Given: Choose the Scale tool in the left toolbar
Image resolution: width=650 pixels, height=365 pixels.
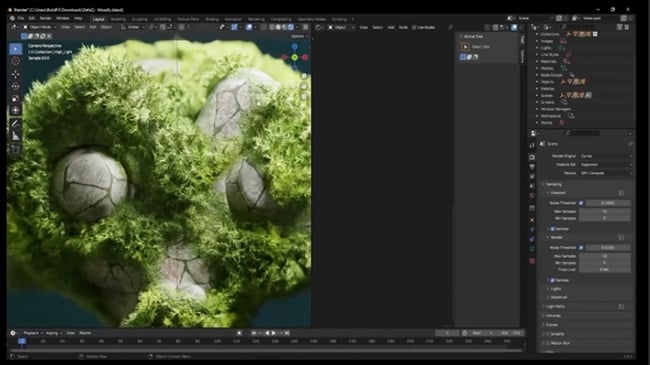Looking at the screenshot, I should tap(15, 99).
